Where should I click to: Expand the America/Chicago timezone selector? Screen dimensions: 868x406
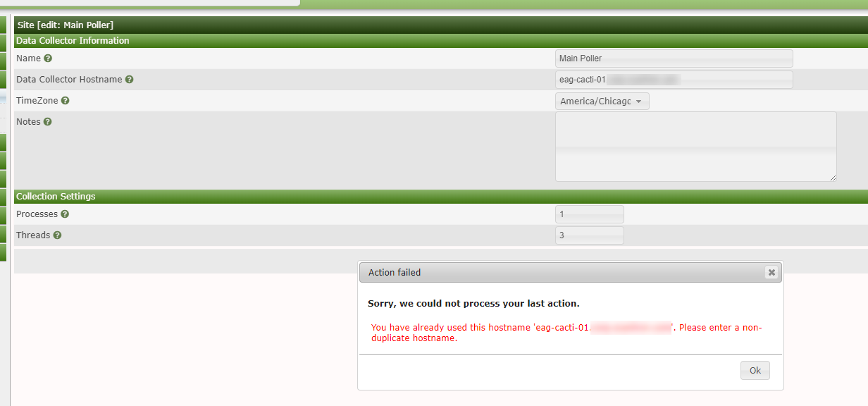(602, 101)
